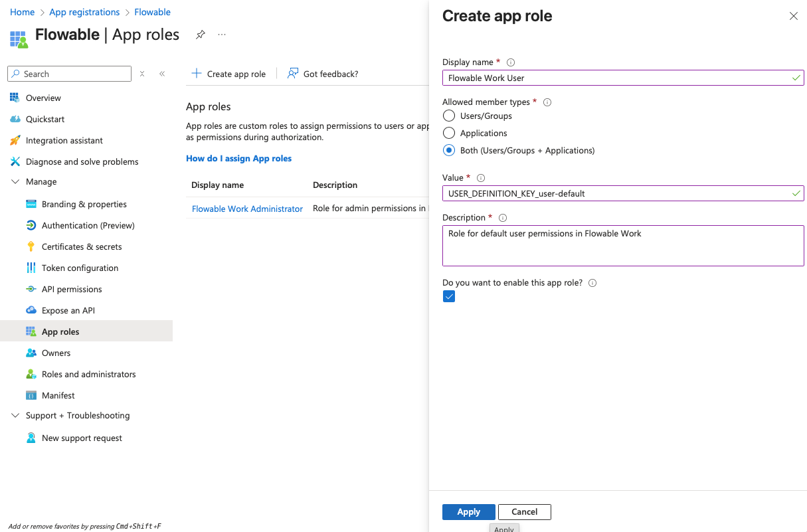Click the Display name info icon
Viewport: 807px width, 532px height.
click(x=511, y=62)
